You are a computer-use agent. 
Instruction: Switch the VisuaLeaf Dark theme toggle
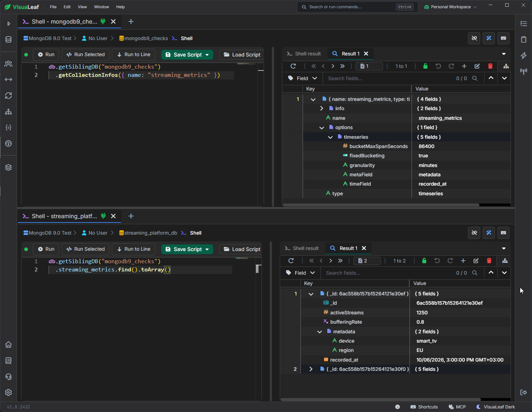[496, 407]
